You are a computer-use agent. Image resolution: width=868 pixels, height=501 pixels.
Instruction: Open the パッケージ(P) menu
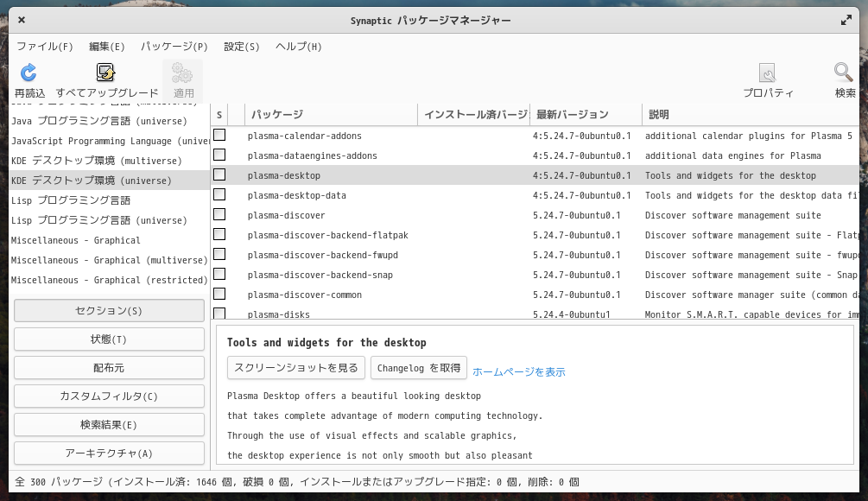pyautogui.click(x=174, y=47)
